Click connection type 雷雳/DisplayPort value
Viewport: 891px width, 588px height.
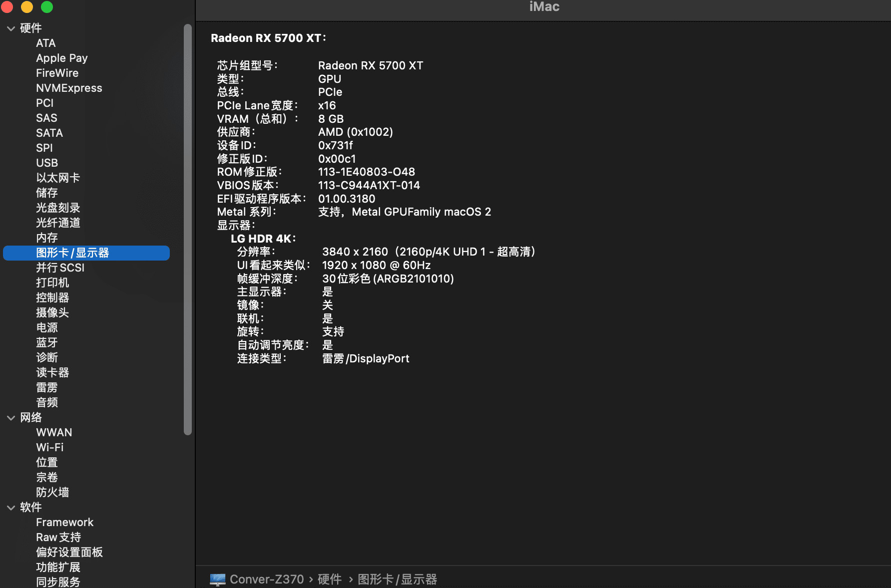click(x=366, y=358)
